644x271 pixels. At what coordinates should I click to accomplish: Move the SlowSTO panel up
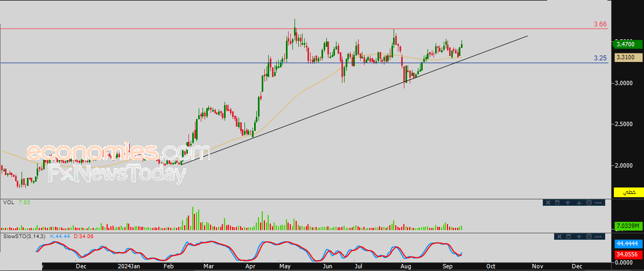(x=579, y=237)
